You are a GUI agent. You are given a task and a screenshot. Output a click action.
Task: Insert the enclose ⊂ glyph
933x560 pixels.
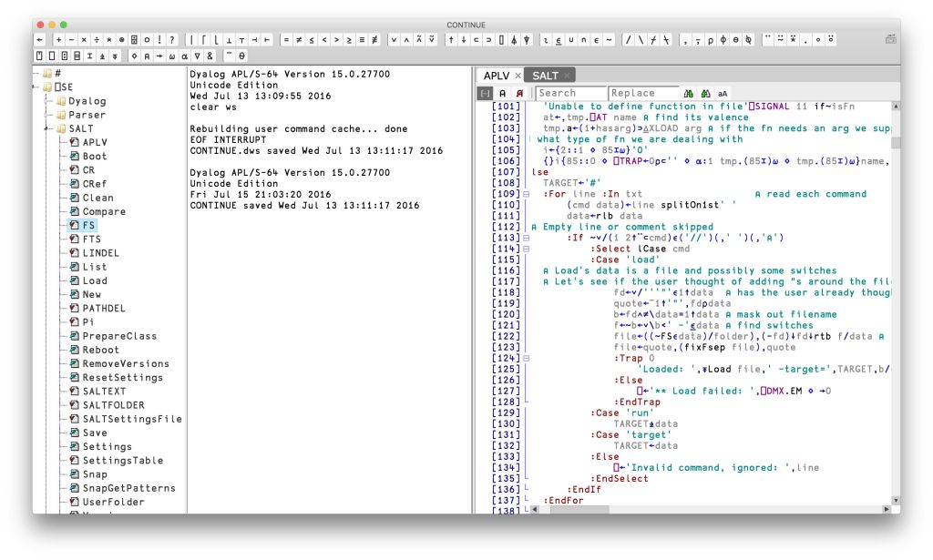[476, 40]
